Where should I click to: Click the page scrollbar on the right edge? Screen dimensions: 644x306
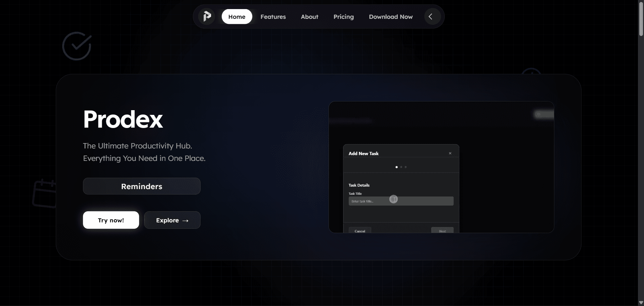(x=641, y=13)
